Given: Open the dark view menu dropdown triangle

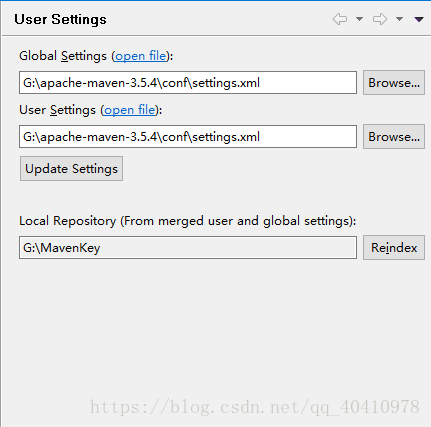Looking at the screenshot, I should pyautogui.click(x=419, y=19).
